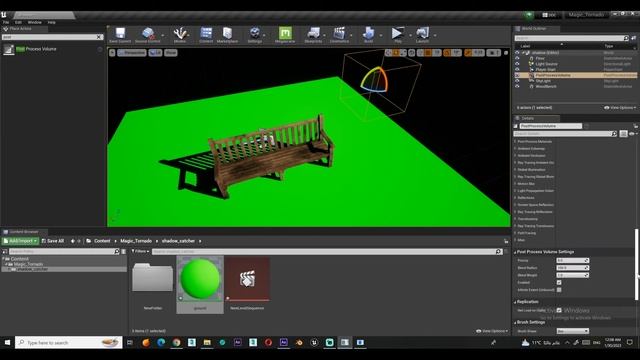Image resolution: width=640 pixels, height=360 pixels.
Task: Open the Marketplace toolbar icon
Action: [227, 34]
